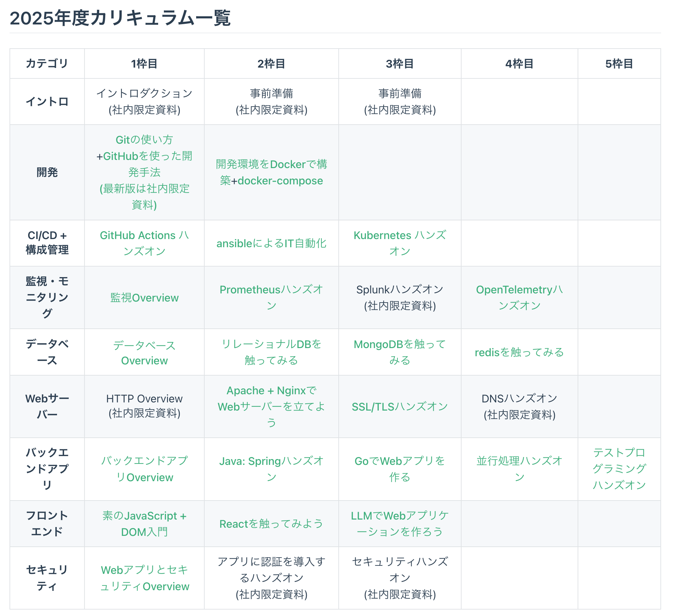674x616 pixels.
Task: Open OpenTelemetryハンズオン link
Action: (x=519, y=290)
